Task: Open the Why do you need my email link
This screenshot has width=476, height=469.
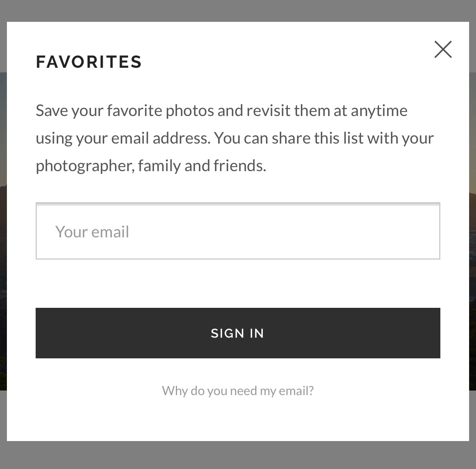Action: pyautogui.click(x=238, y=391)
